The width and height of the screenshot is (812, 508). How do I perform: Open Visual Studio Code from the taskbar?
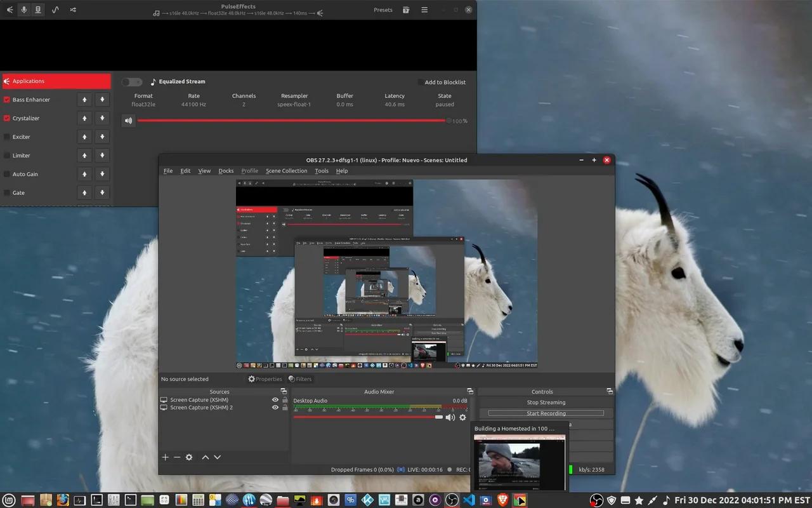pos(469,500)
